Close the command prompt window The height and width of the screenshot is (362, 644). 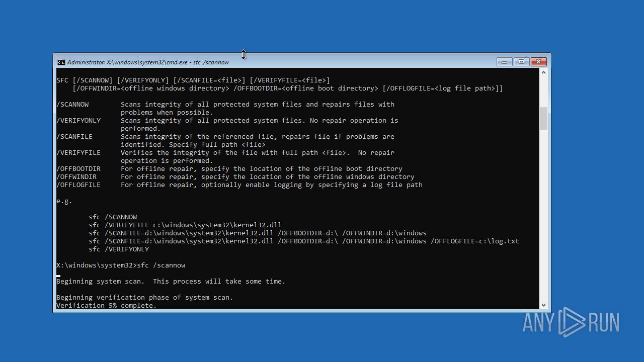(x=538, y=62)
